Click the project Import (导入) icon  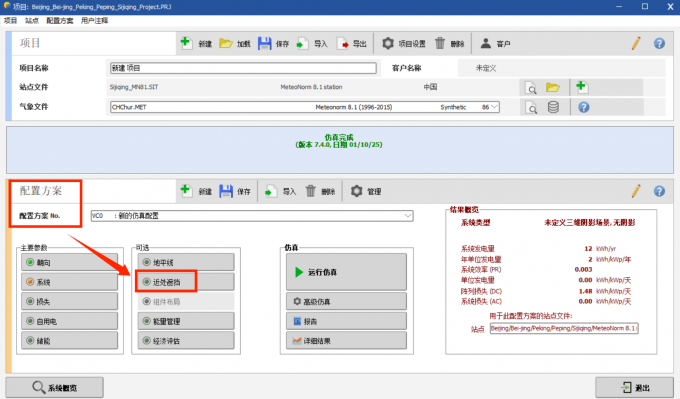coord(302,43)
